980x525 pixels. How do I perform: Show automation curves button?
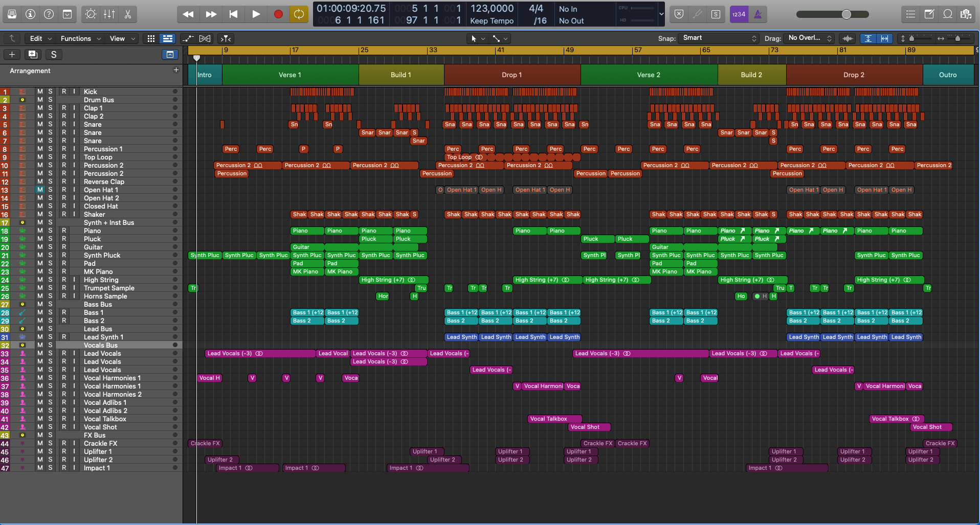(188, 38)
